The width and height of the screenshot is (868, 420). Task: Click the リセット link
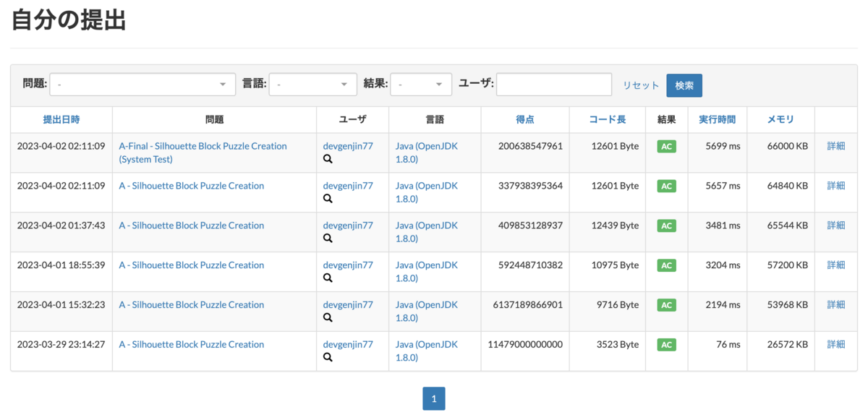click(641, 85)
